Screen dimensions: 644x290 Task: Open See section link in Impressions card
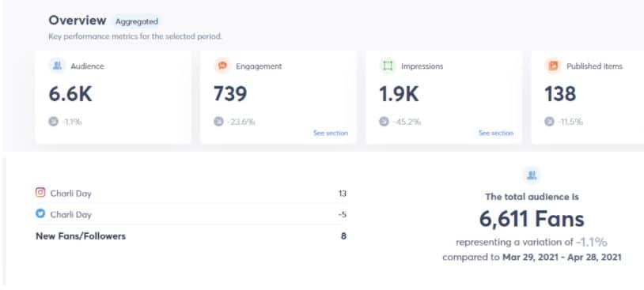(496, 133)
